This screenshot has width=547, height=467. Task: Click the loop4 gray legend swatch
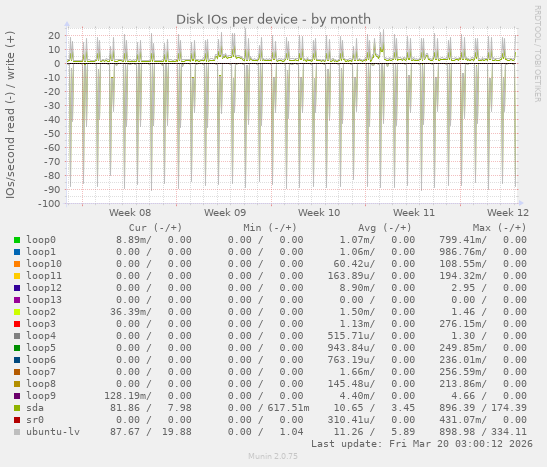pos(17,336)
